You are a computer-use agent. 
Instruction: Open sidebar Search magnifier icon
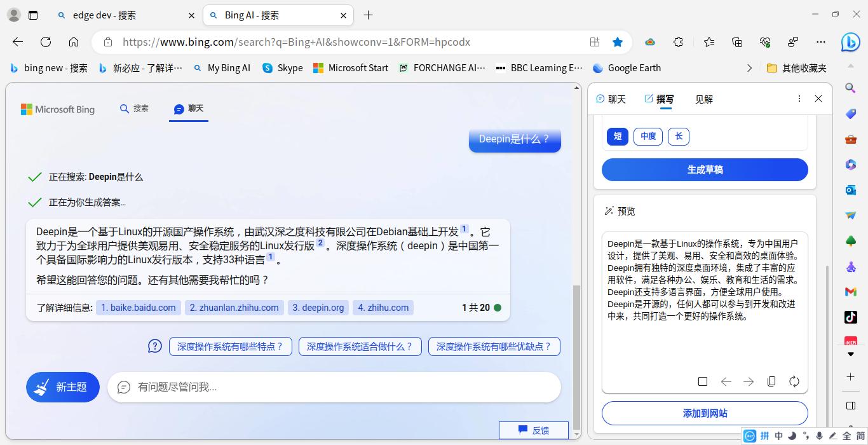[851, 88]
